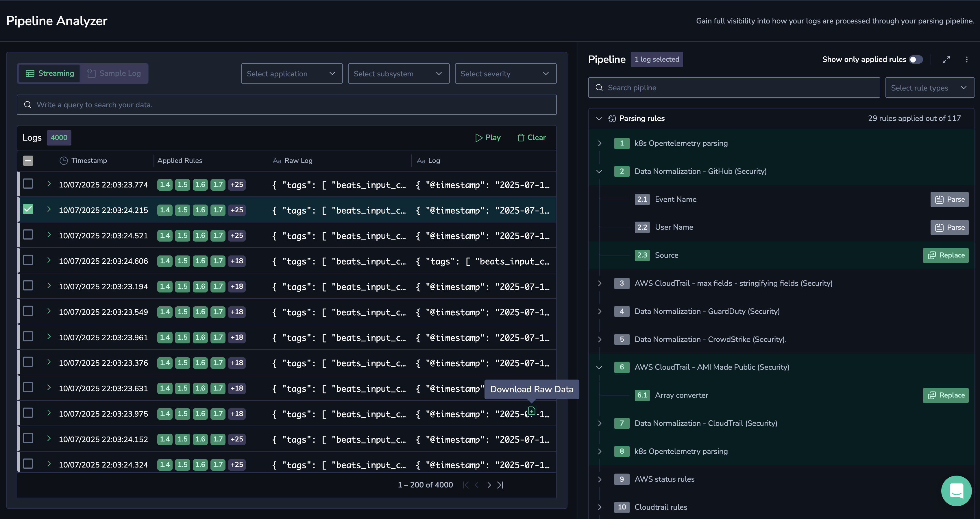
Task: Go to the last page of logs
Action: (x=500, y=485)
